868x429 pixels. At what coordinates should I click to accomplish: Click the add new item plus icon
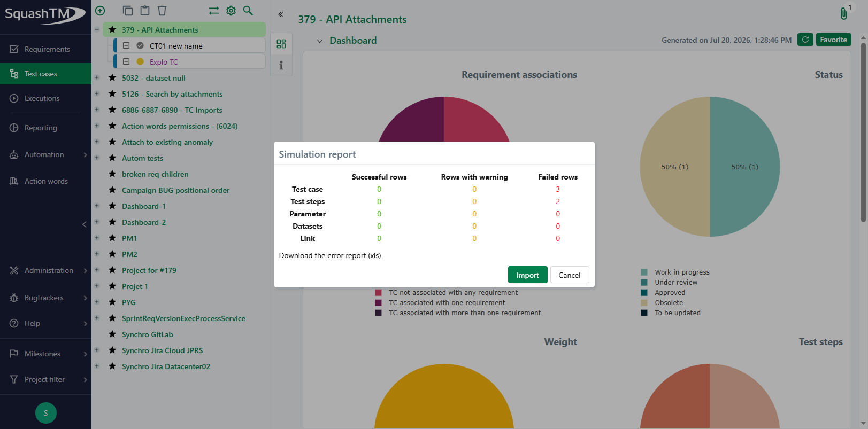[x=100, y=11]
